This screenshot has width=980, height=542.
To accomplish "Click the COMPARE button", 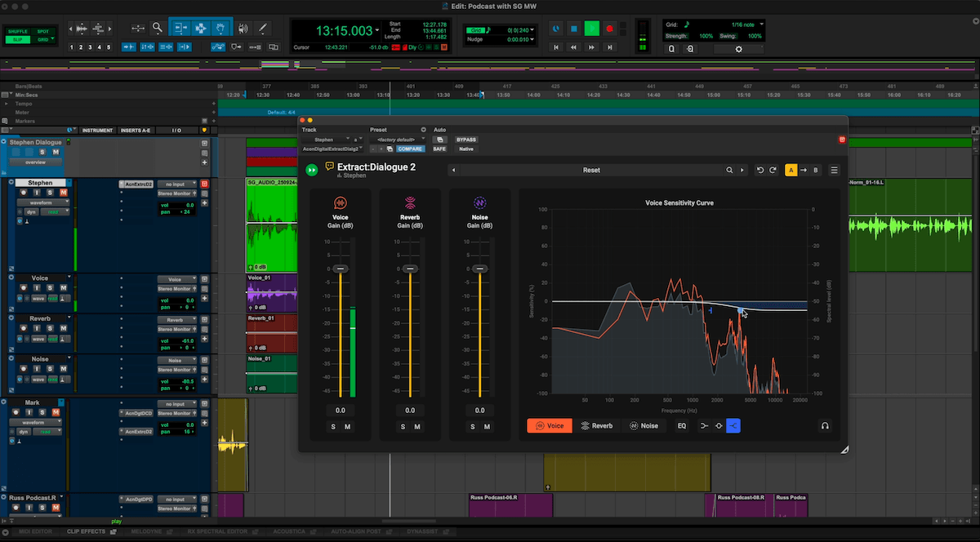I will 410,149.
